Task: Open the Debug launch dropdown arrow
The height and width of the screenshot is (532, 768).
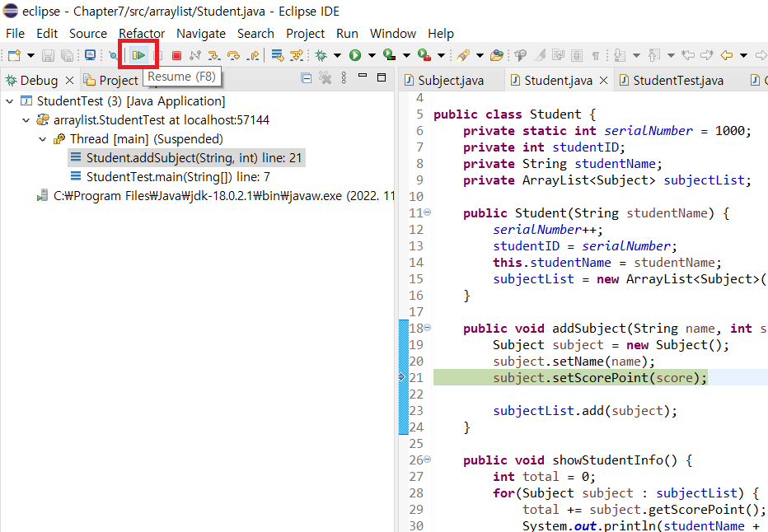Action: tap(337, 56)
